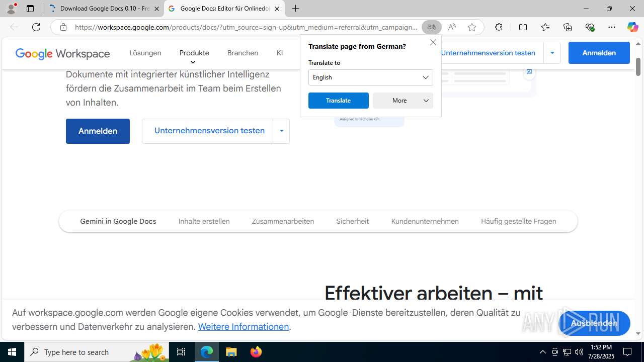This screenshot has height=362, width=644.
Task: Expand the More options dropdown
Action: 403,101
